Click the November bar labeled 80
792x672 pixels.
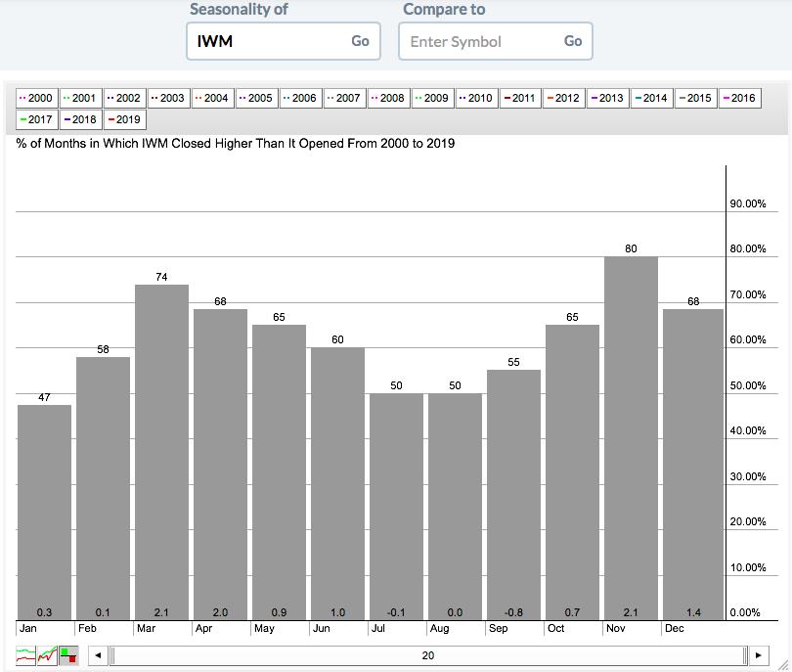coord(631,438)
